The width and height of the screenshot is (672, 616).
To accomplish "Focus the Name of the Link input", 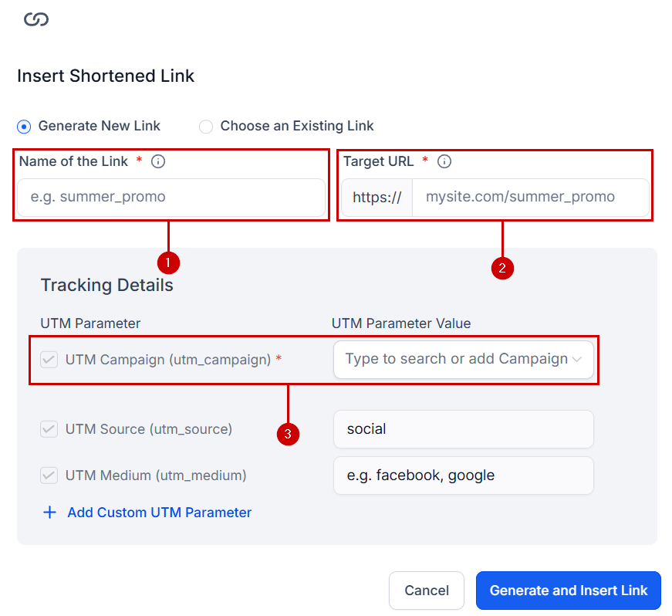I will 170,197.
